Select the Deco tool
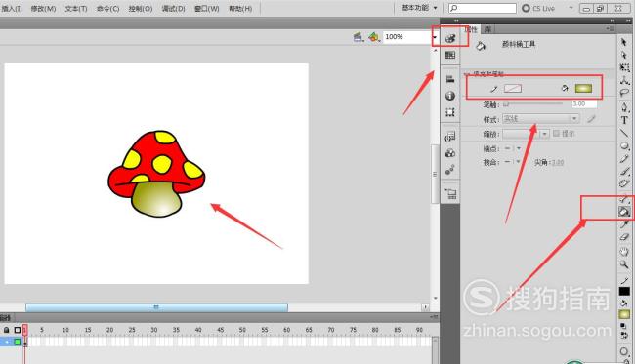 coord(624,183)
